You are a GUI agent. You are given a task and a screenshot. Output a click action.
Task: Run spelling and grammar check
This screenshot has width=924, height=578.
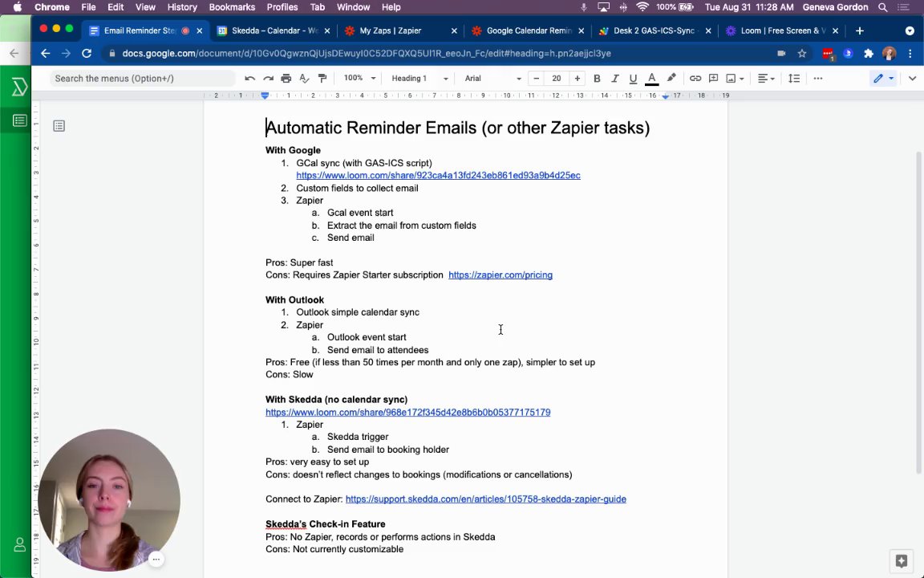(x=304, y=79)
